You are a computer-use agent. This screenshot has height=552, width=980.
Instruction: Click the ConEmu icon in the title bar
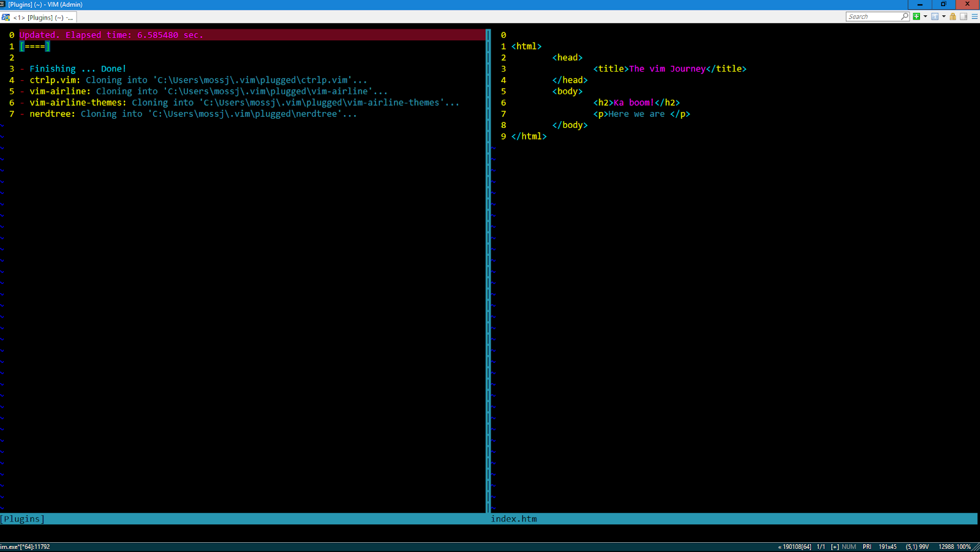coord(4,4)
